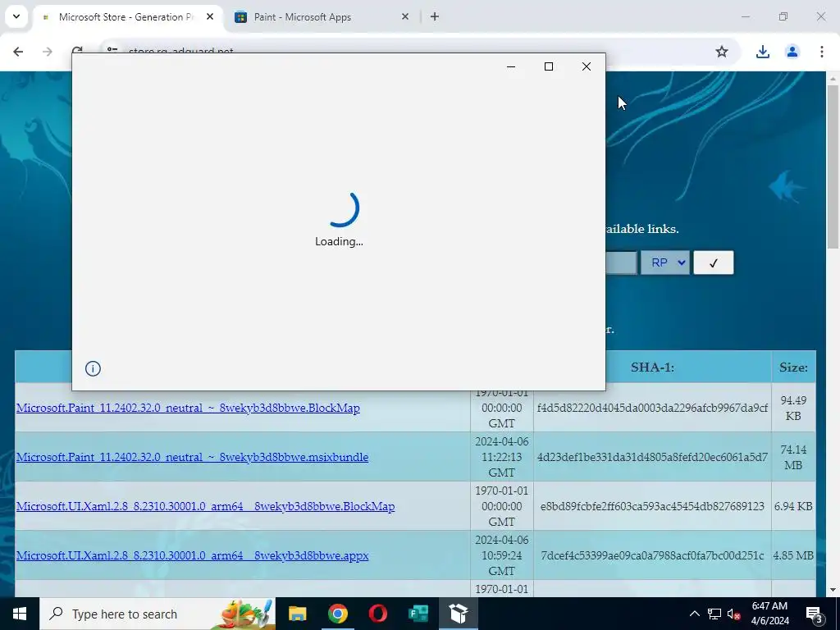Image resolution: width=840 pixels, height=630 pixels.
Task: Open Chrome three-dot menu
Action: (821, 52)
